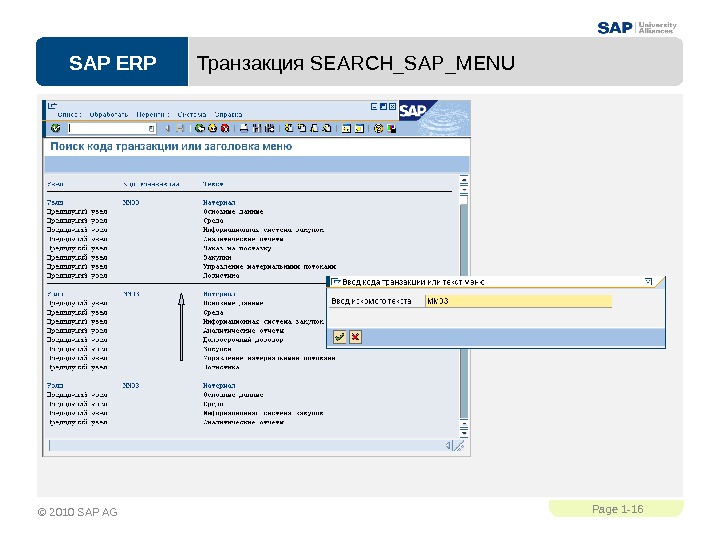Viewport: 720px width, 540px height.
Task: Click the dialog label 'Ввод искомого текста'
Action: point(371,301)
